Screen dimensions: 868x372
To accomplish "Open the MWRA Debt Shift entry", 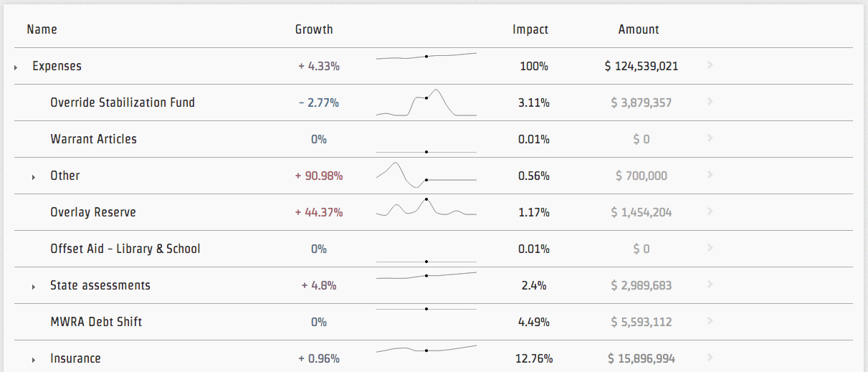I will point(96,322).
